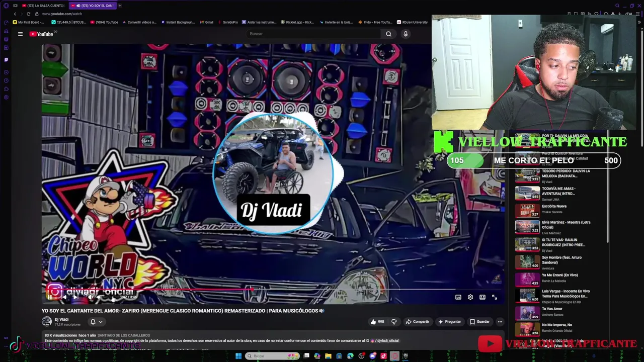The height and width of the screenshot is (362, 644).
Task: Open the Kicklet.app bookmark
Action: (x=298, y=22)
